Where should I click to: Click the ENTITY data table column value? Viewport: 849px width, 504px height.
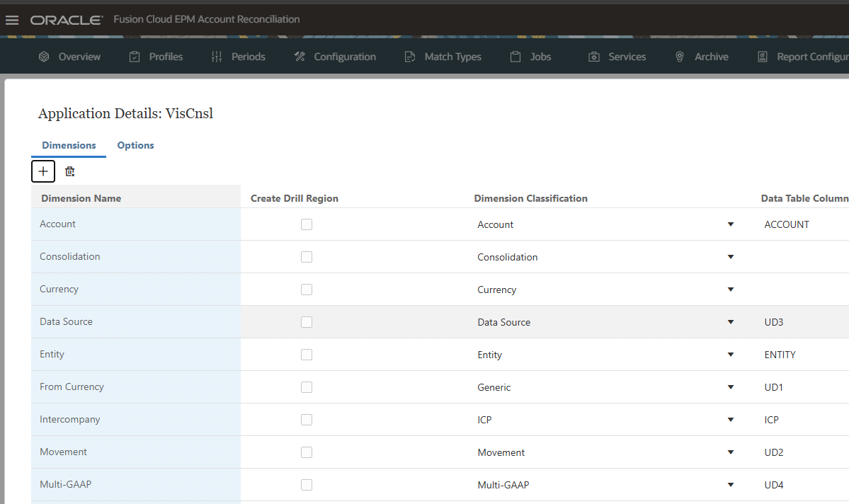[x=780, y=355]
